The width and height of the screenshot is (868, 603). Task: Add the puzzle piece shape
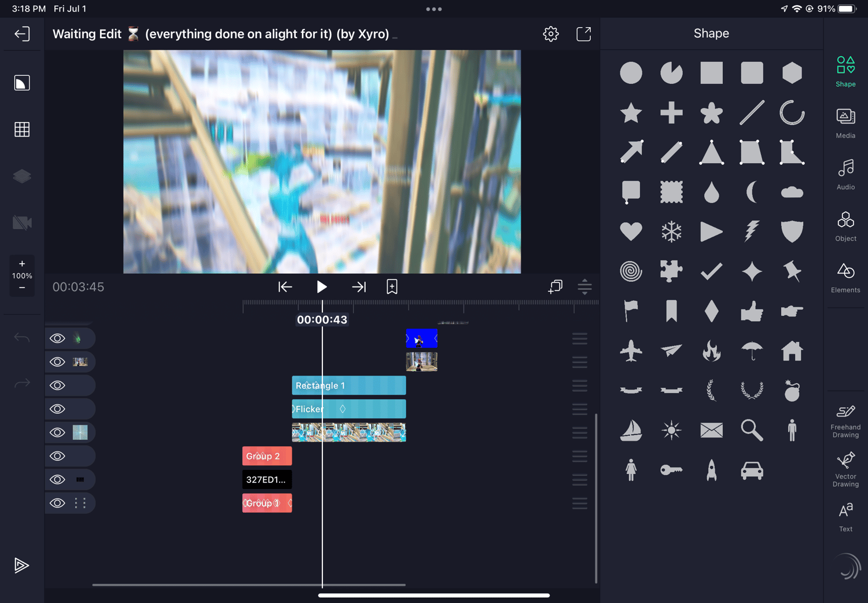(671, 271)
